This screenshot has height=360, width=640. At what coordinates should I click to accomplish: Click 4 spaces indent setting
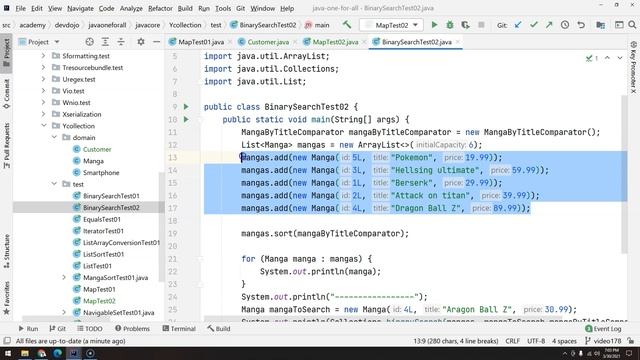(564, 341)
